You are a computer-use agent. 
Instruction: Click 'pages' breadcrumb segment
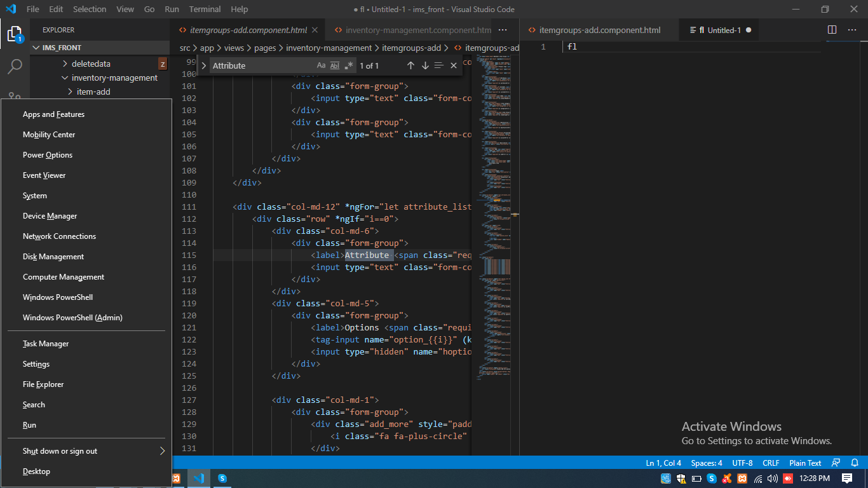pos(265,48)
